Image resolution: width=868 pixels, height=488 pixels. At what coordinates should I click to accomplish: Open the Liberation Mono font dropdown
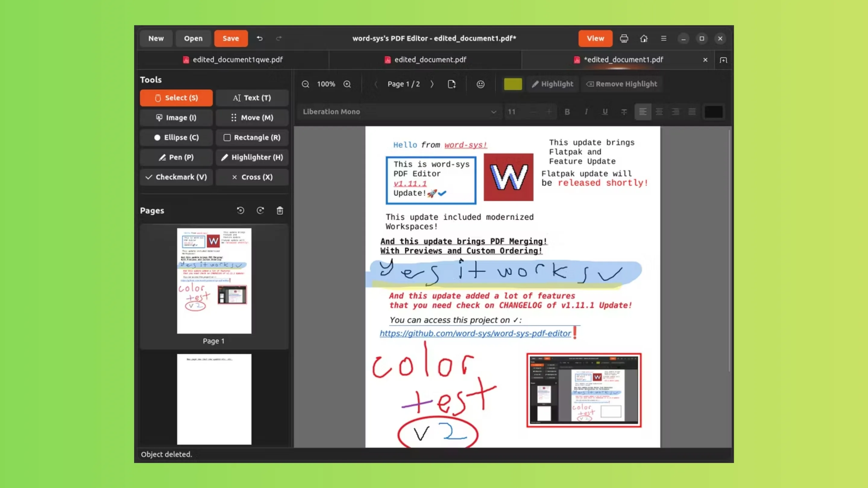point(399,112)
